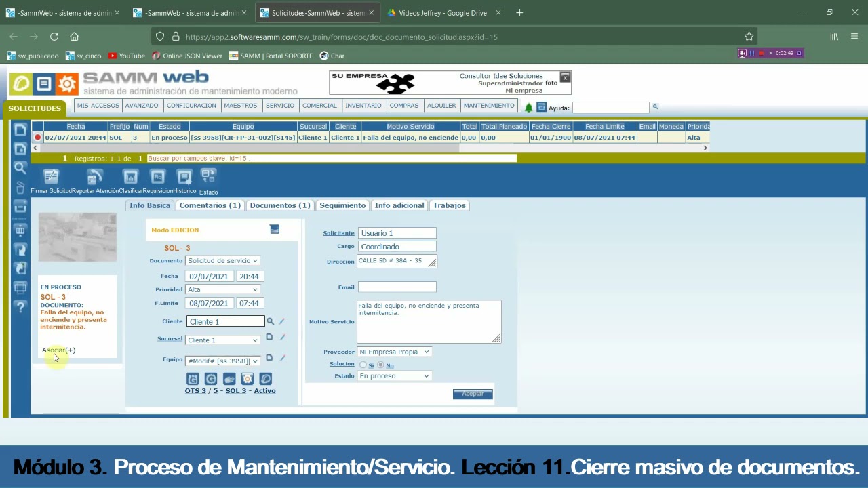Open the Historico icon
The image size is (868, 488).
click(184, 177)
